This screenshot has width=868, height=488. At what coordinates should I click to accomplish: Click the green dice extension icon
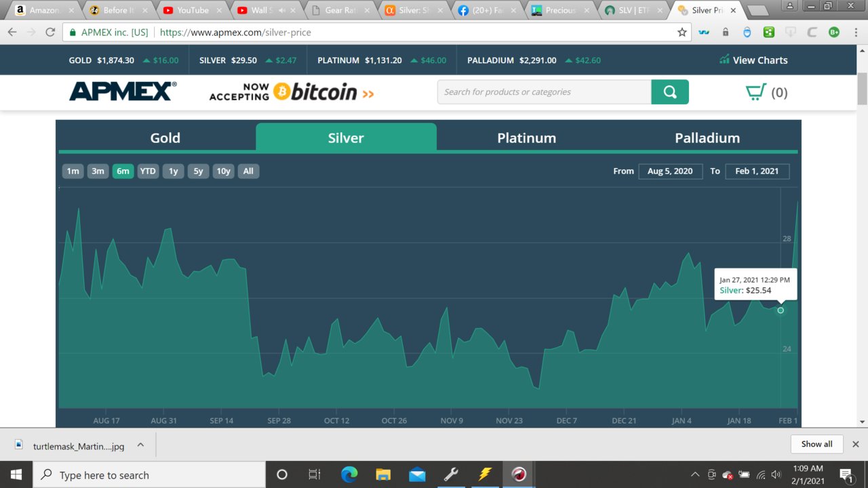[x=769, y=32]
